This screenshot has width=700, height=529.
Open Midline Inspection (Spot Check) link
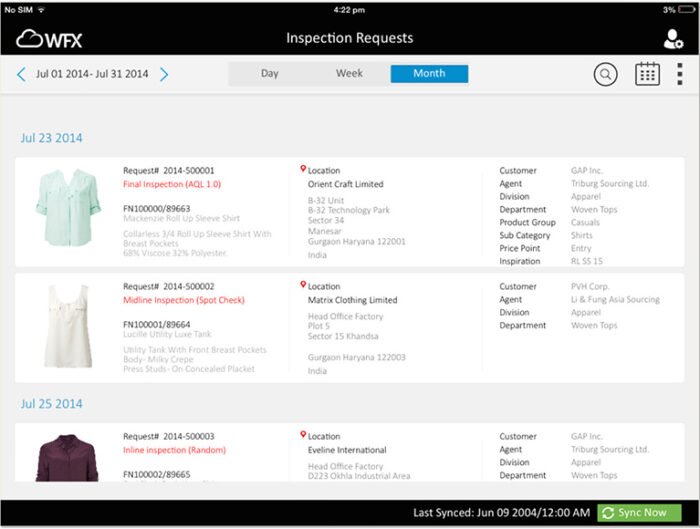(183, 300)
